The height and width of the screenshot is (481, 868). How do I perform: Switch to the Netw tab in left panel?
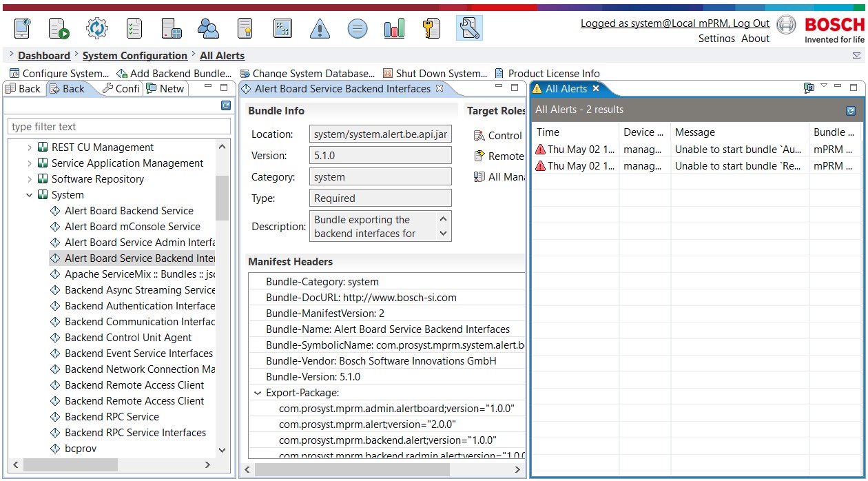point(165,88)
